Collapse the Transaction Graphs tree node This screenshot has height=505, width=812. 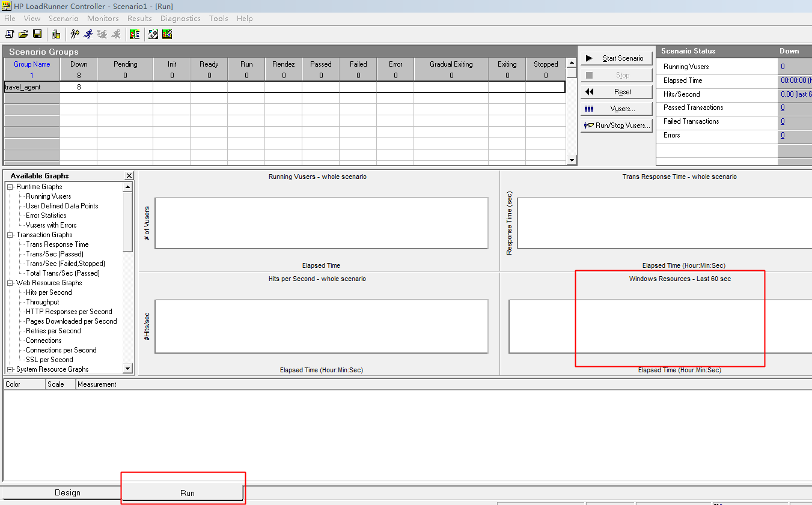coord(10,235)
